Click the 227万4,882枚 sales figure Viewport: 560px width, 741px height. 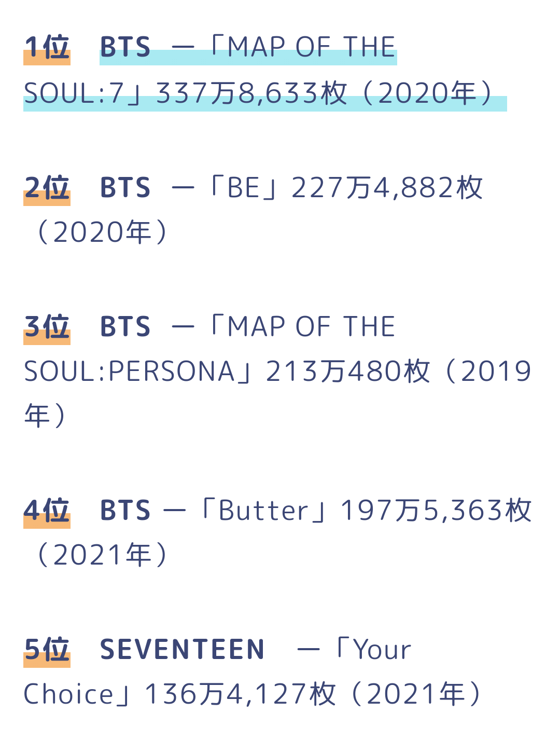coord(387,188)
